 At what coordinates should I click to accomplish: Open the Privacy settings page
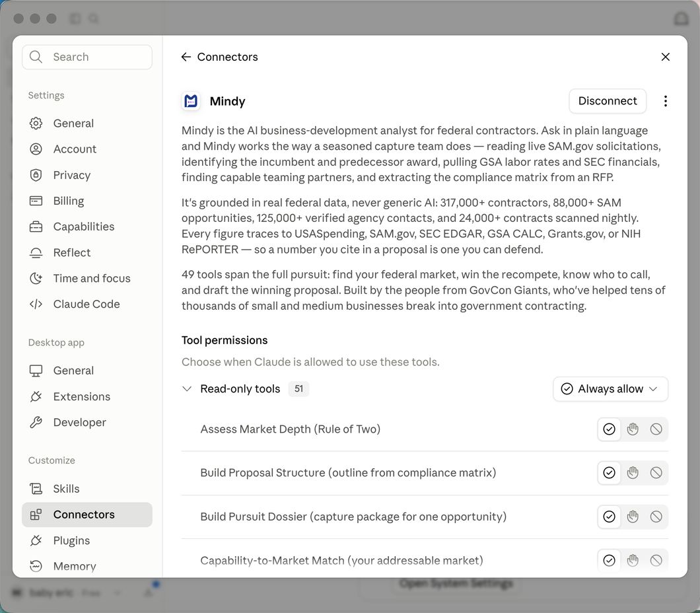pos(87,175)
